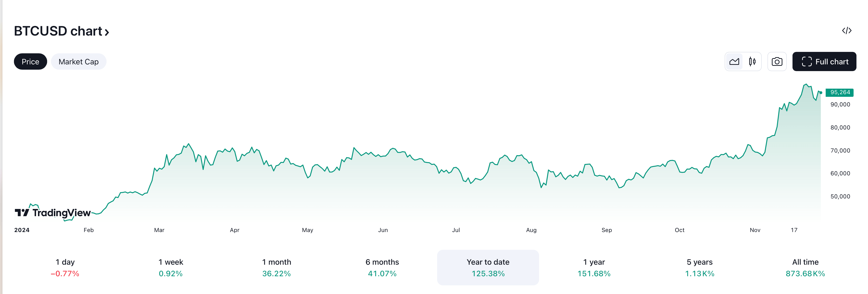Switch to the 1 year range

pos(594,268)
